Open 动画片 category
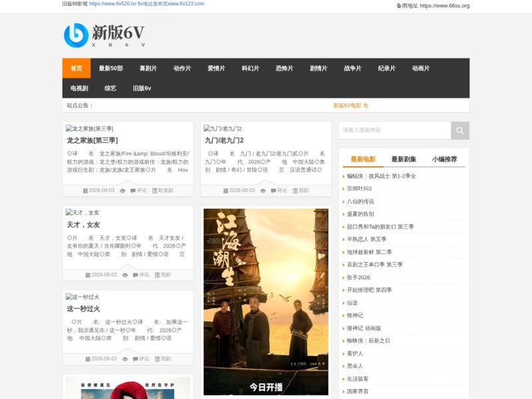 (x=421, y=68)
